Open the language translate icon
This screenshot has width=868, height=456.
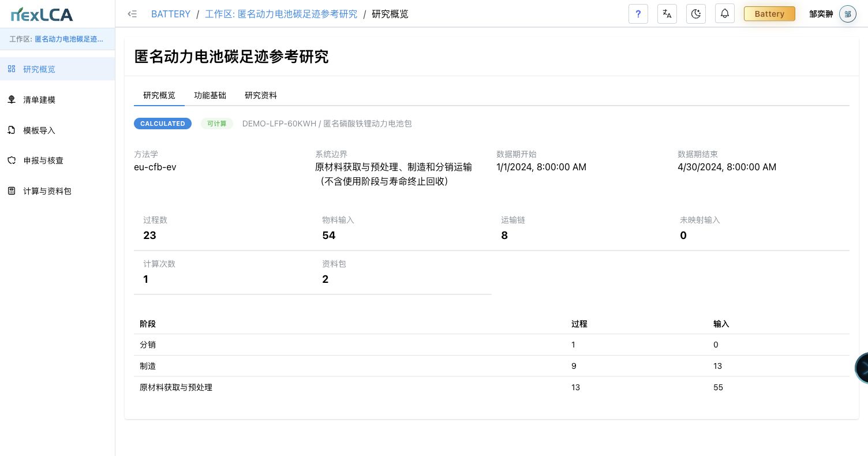667,14
